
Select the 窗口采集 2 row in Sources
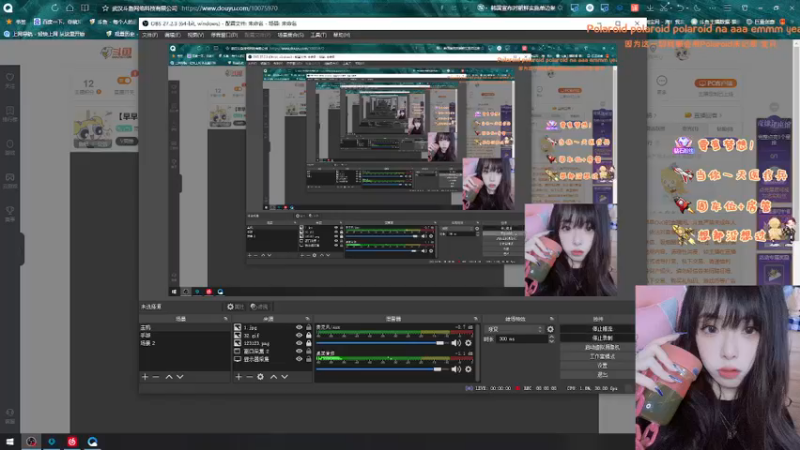[272, 352]
